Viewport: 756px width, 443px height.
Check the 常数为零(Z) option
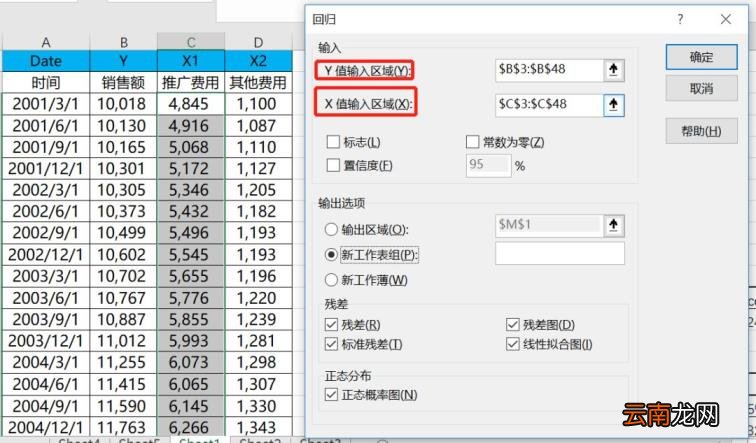472,142
